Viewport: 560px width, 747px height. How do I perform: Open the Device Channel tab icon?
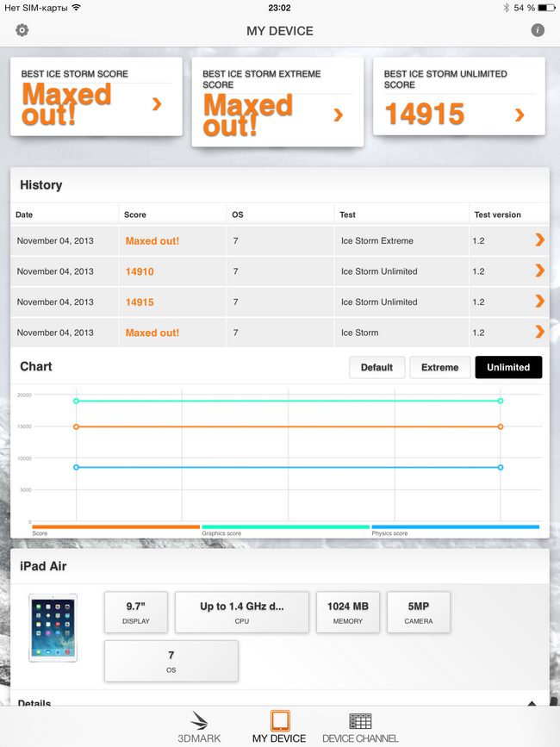360,721
